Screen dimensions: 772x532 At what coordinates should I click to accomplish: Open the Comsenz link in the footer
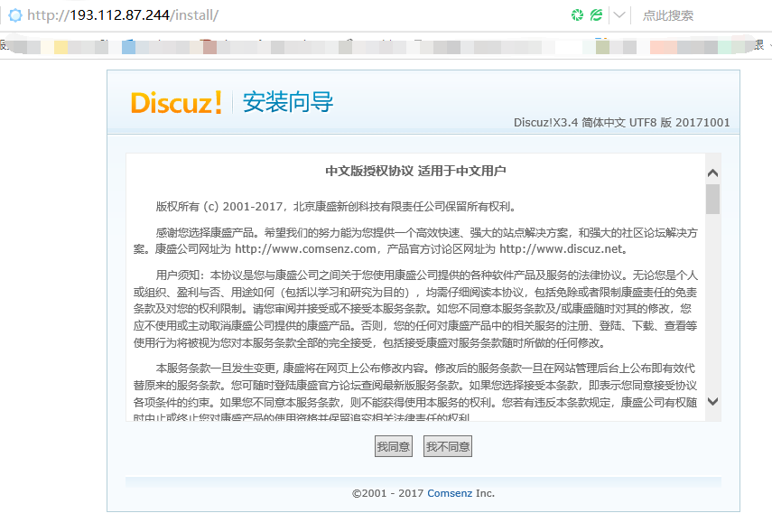pos(450,493)
